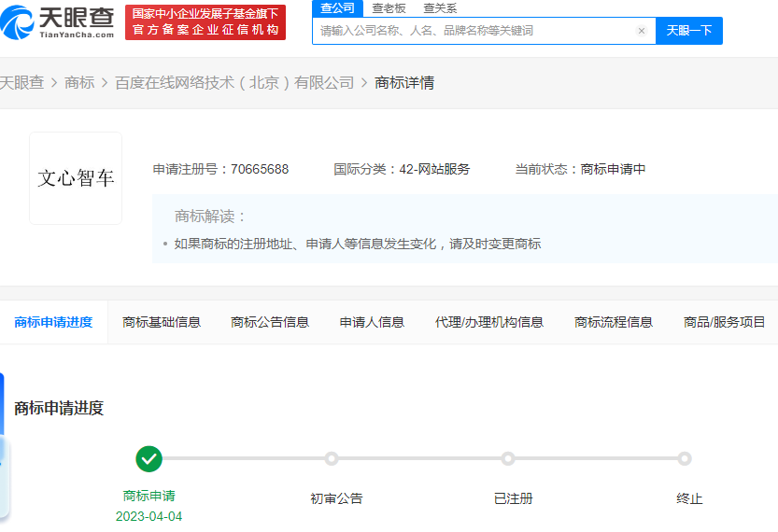Click the 初审公告 progress step circle
This screenshot has width=778, height=532.
coord(332,458)
